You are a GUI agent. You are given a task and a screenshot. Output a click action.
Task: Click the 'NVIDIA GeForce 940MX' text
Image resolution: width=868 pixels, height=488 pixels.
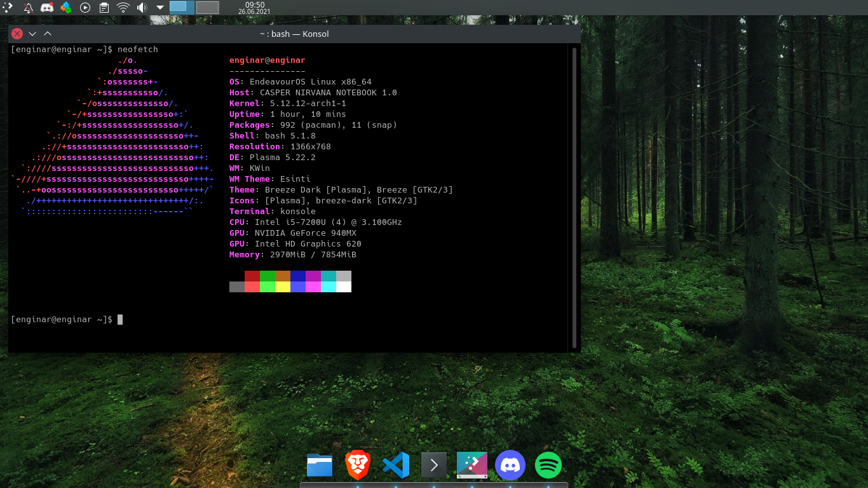[x=306, y=233]
